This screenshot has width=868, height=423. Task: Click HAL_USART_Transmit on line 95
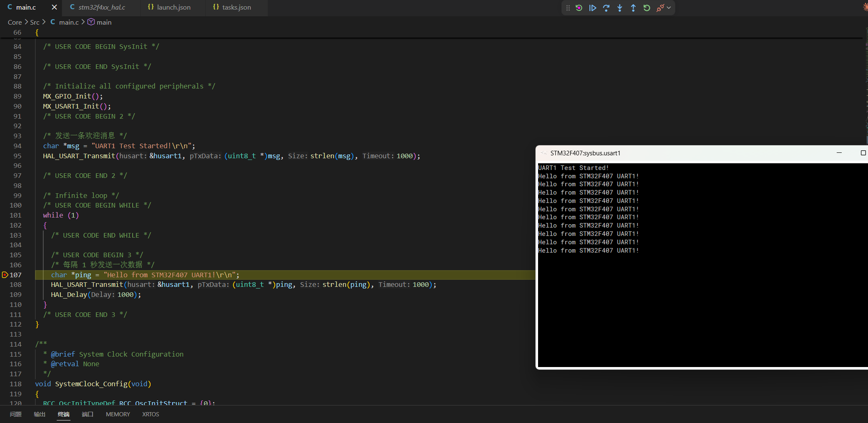(x=79, y=156)
